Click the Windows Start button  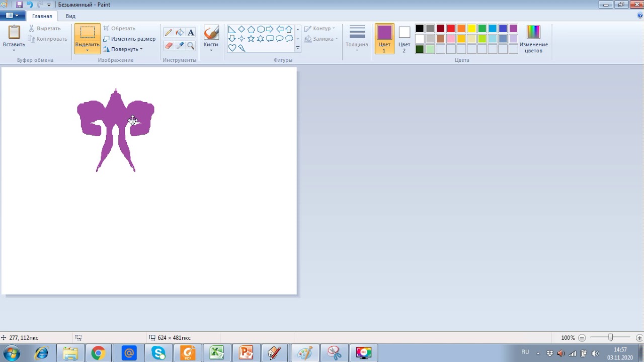[x=11, y=353]
